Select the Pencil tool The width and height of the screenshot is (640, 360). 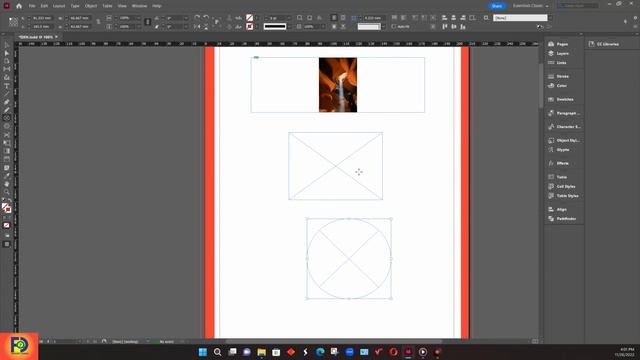(x=7, y=110)
